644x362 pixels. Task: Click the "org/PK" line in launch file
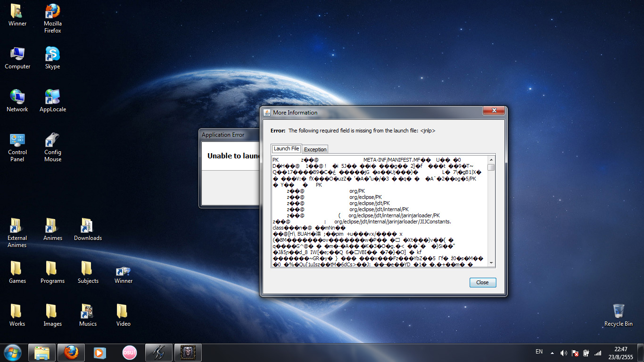pyautogui.click(x=357, y=191)
